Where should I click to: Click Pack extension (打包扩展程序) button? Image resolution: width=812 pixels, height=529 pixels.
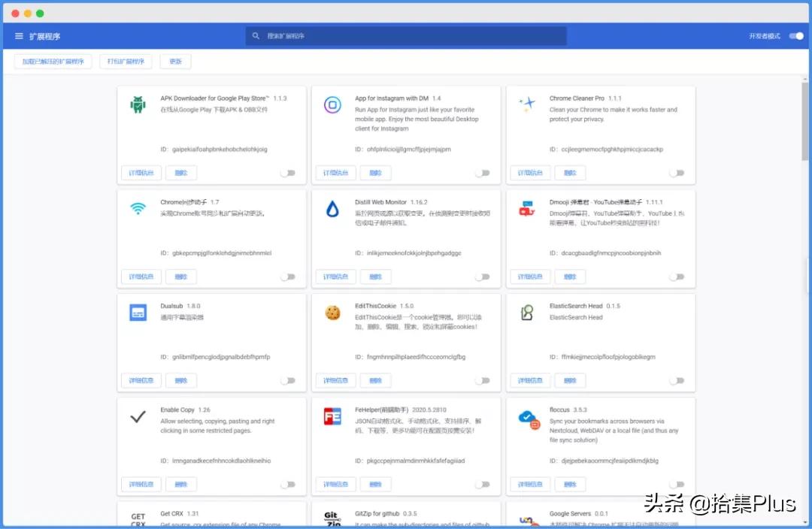126,62
